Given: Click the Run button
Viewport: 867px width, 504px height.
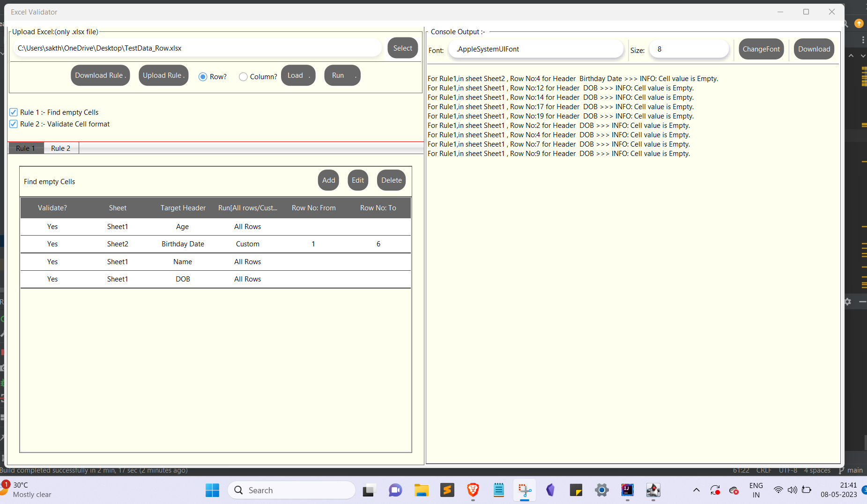Looking at the screenshot, I should [x=342, y=75].
